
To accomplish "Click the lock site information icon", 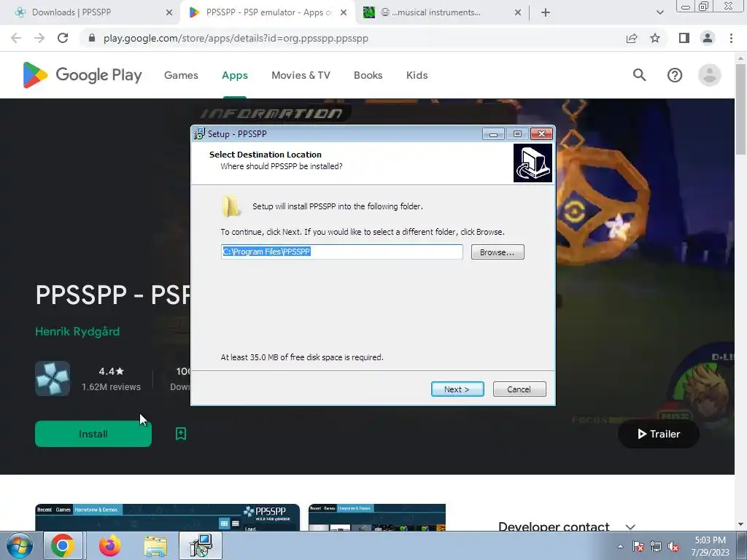I will click(x=92, y=38).
